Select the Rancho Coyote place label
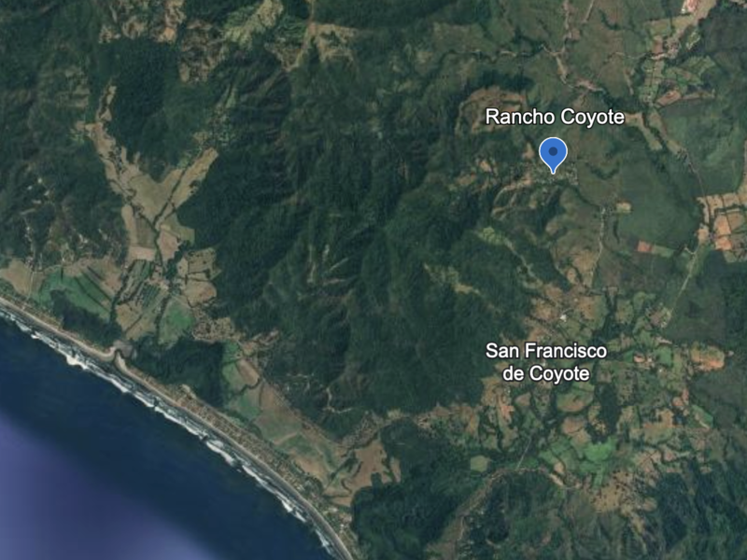This screenshot has height=560, width=747. 555,118
